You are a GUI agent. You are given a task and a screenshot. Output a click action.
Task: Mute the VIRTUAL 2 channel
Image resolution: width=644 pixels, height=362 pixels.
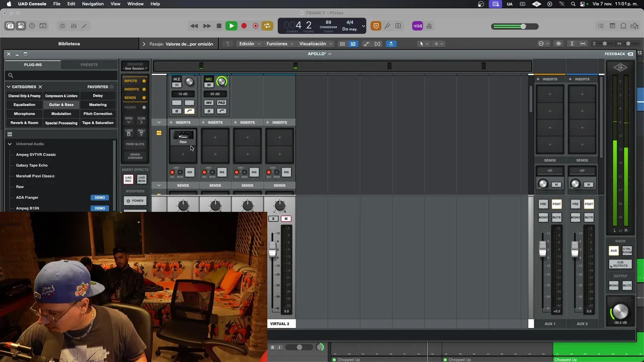click(x=286, y=219)
